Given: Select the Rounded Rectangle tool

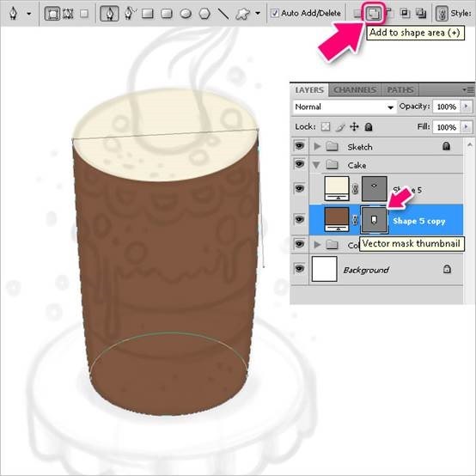Looking at the screenshot, I should [x=167, y=14].
